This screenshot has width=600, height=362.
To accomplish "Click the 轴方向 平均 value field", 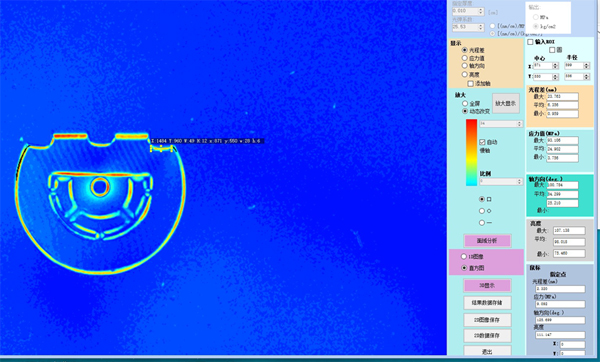I will pyautogui.click(x=562, y=194).
